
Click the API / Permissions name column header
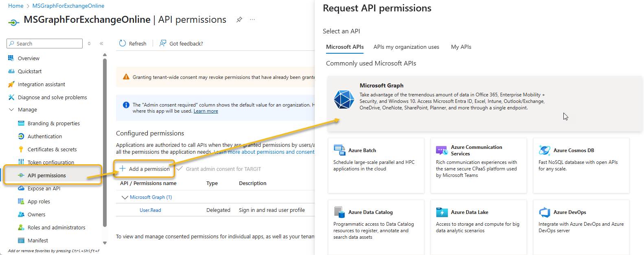[x=148, y=183]
